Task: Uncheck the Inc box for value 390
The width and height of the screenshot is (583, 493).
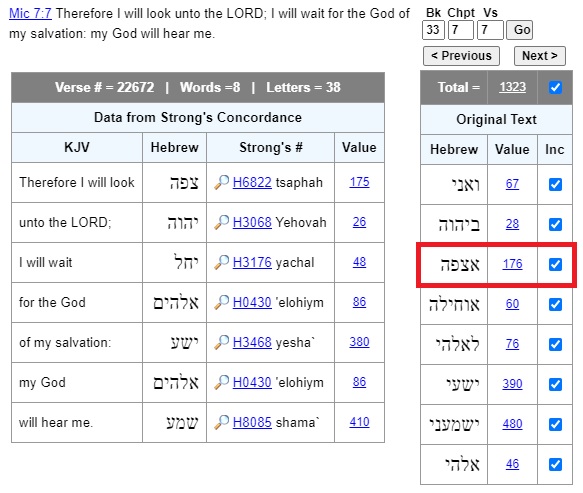Action: click(555, 384)
